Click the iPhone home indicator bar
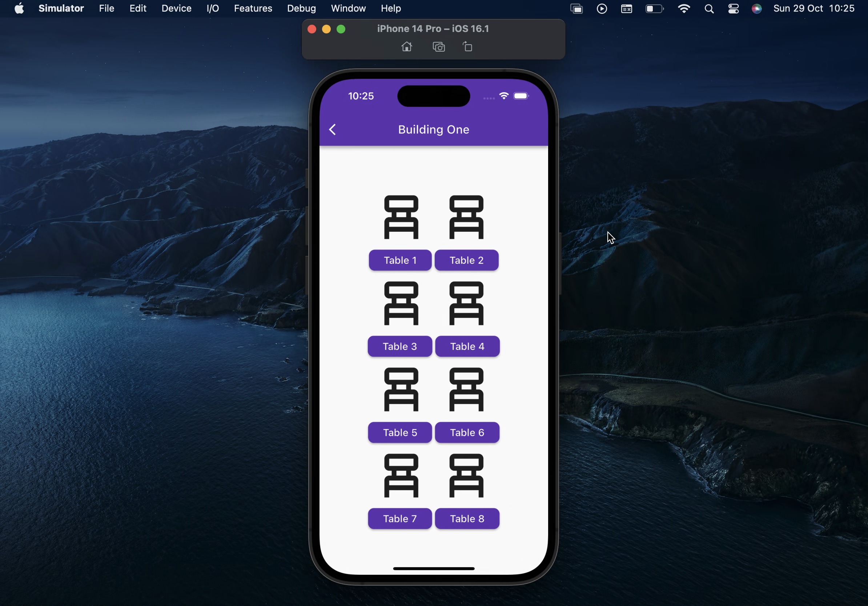The image size is (868, 606). (434, 568)
